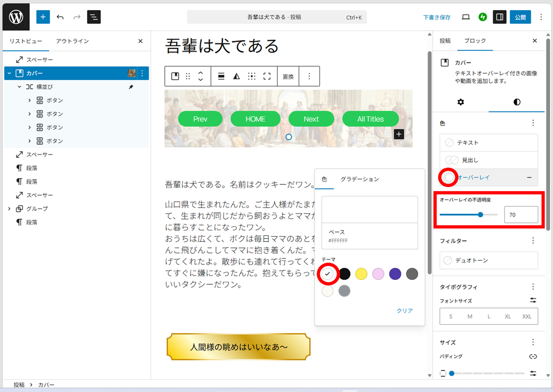
Task: Open the block styles half-circle tab
Action: click(x=517, y=102)
